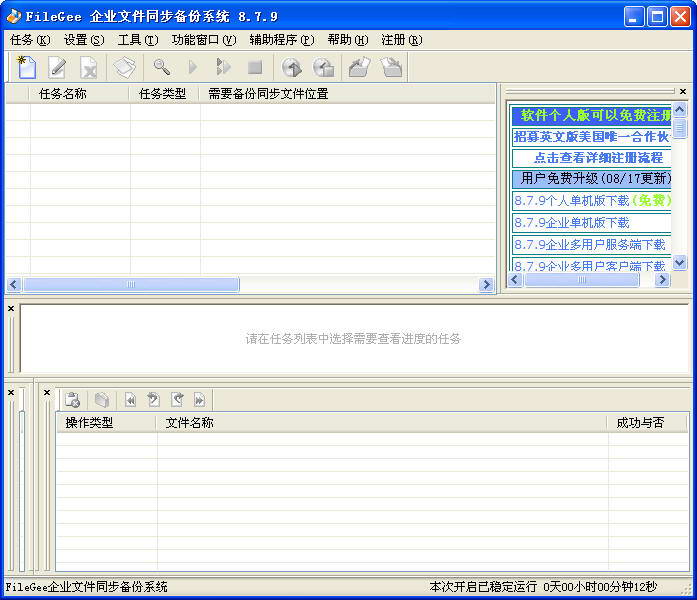Click status bar uptime 本次开启已稳定运行
697x600 pixels.
[483, 587]
